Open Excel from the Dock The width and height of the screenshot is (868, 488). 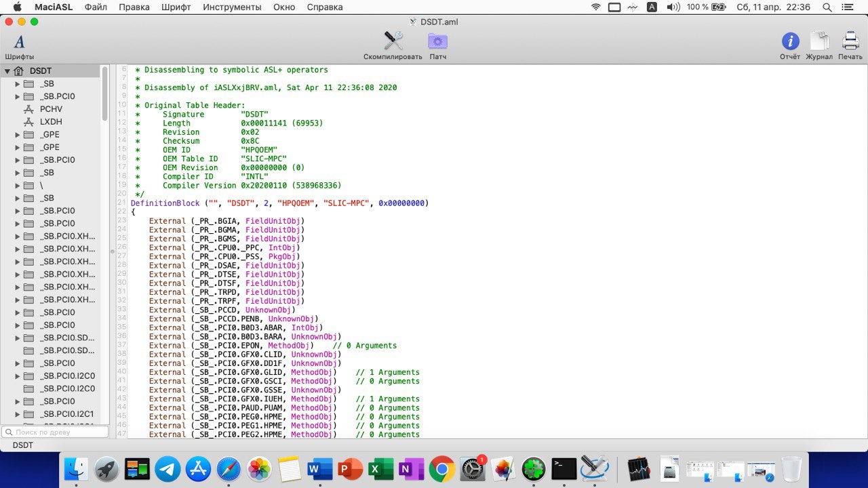[x=381, y=469]
